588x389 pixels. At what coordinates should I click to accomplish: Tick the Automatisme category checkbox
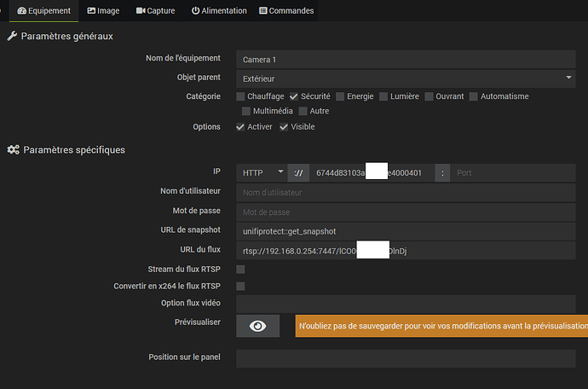point(474,96)
